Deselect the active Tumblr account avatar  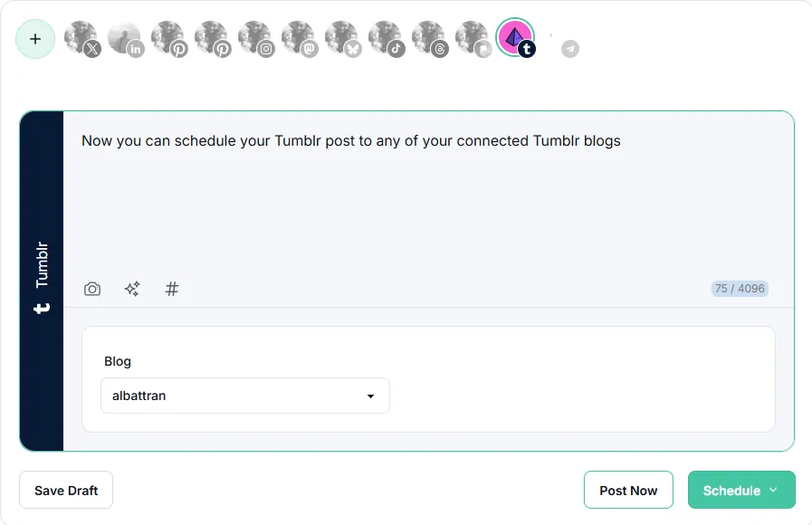[x=516, y=38]
